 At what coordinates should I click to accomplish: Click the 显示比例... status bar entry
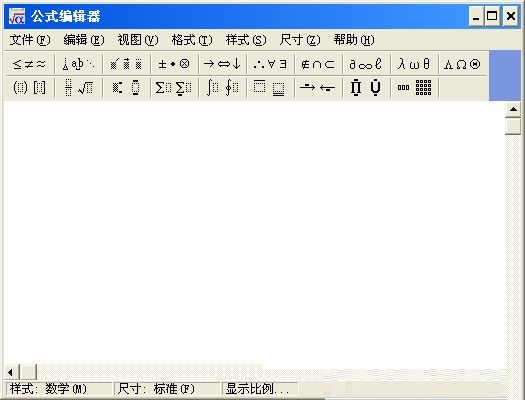coord(260,389)
